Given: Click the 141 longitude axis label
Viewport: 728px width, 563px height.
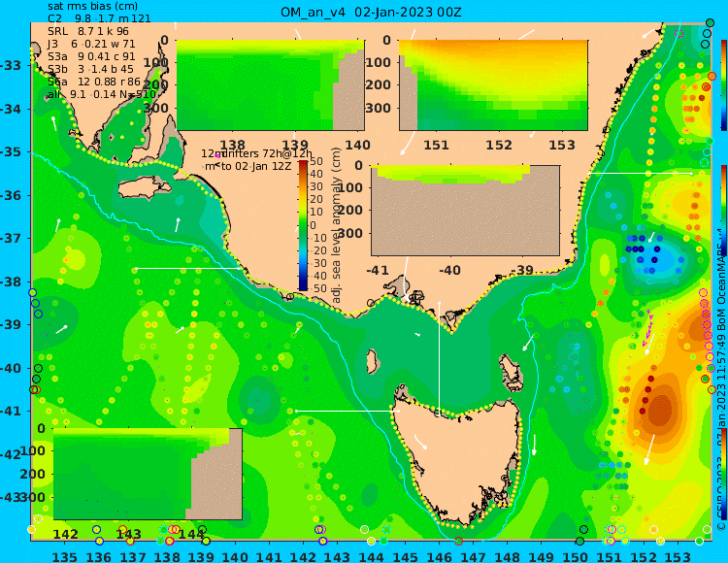Looking at the screenshot, I should [x=269, y=556].
